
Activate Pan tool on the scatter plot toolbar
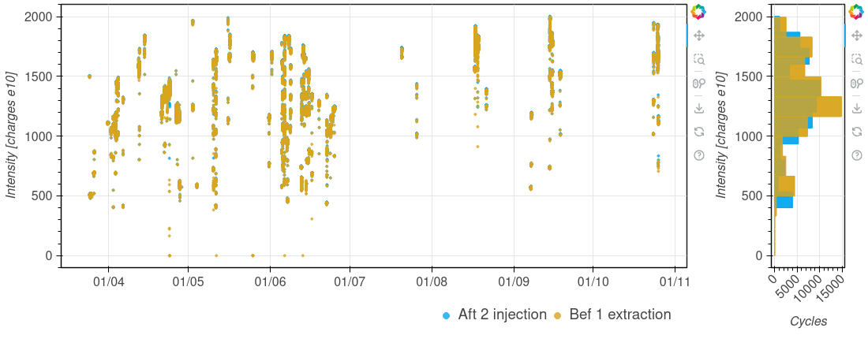pos(698,35)
